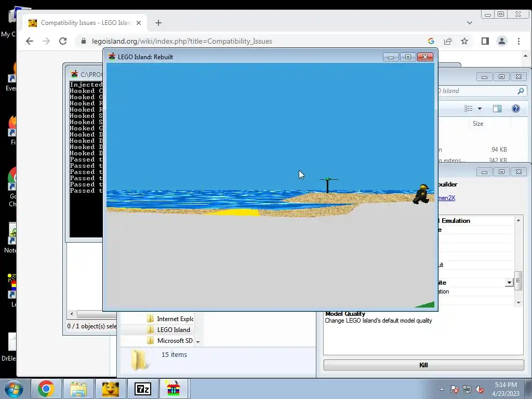Click the site lock icon in address bar
Image resolution: width=532 pixels, height=399 pixels.
coord(84,41)
